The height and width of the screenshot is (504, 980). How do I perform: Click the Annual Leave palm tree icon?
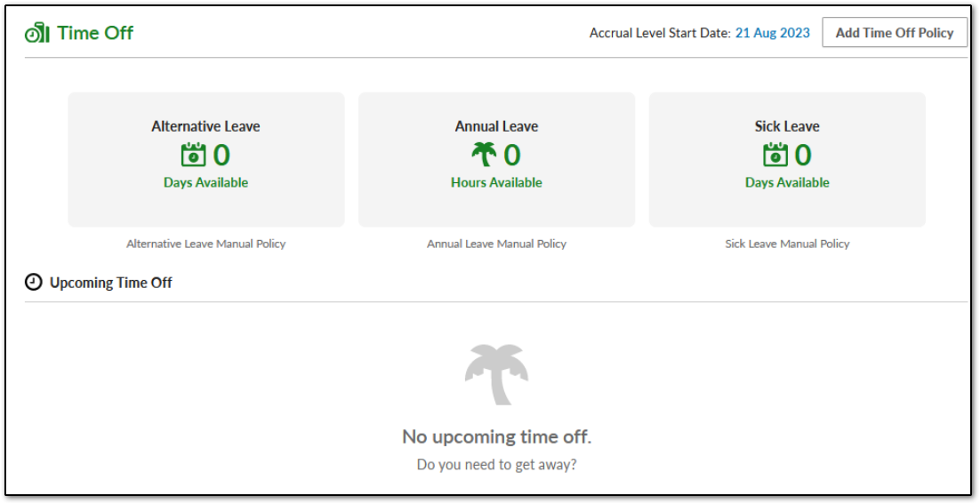point(484,155)
